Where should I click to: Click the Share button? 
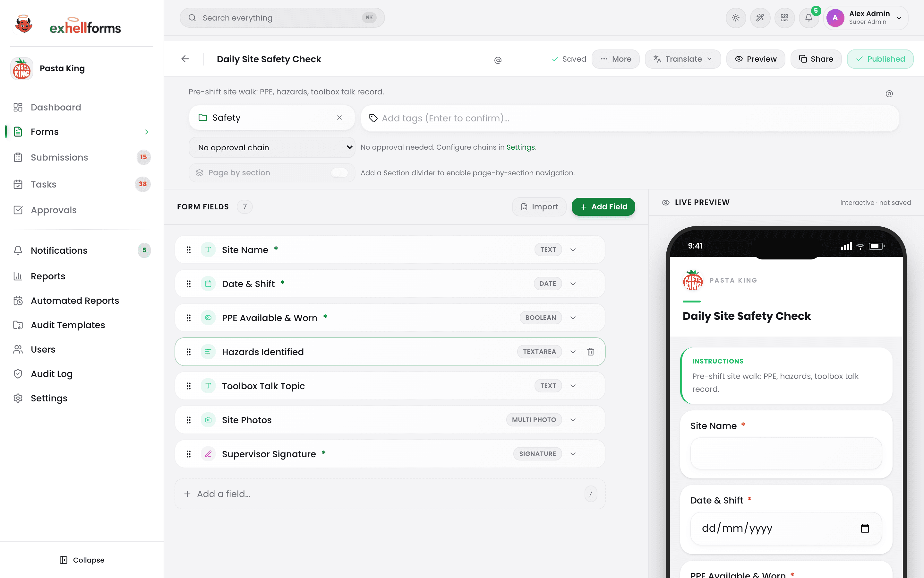(816, 59)
